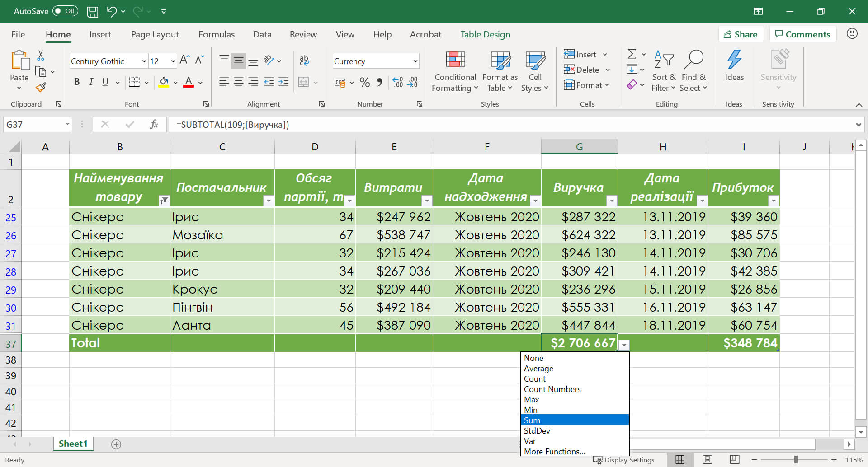Expand the Century Gothic font dropdown
Image resolution: width=868 pixels, height=467 pixels.
pyautogui.click(x=144, y=61)
